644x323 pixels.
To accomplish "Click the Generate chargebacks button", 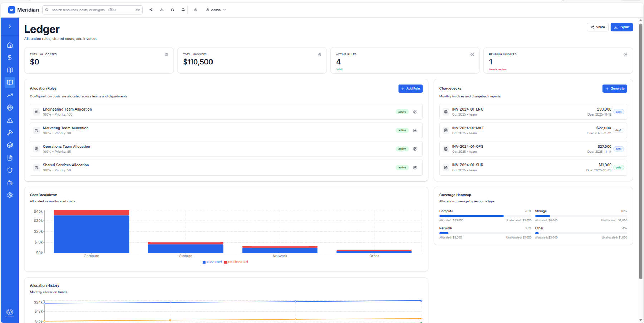I will 614,89.
